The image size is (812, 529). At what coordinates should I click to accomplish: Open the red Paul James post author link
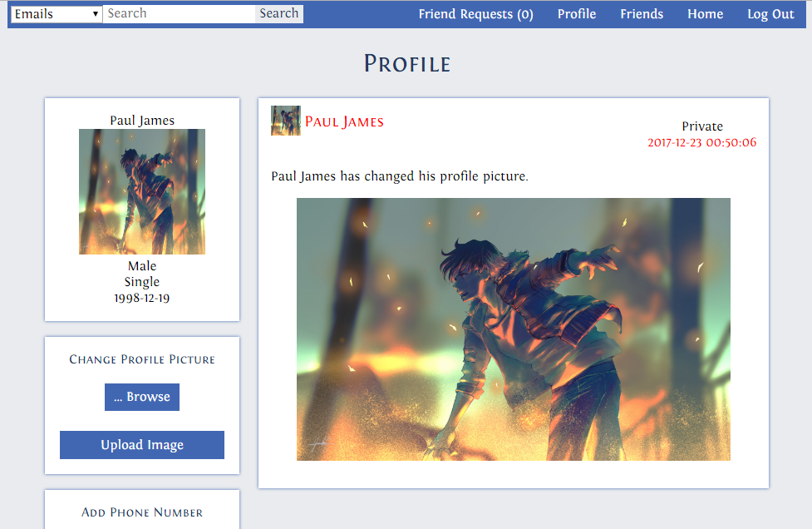point(344,121)
